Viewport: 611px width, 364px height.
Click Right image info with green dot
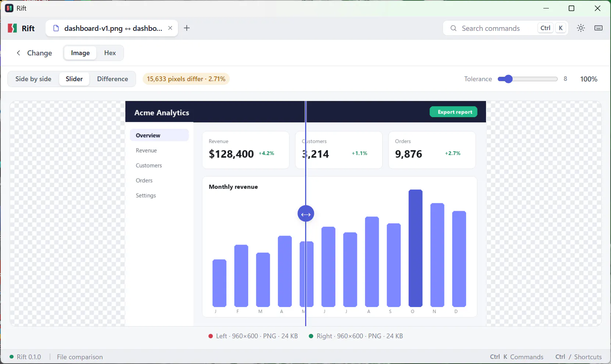pyautogui.click(x=356, y=336)
